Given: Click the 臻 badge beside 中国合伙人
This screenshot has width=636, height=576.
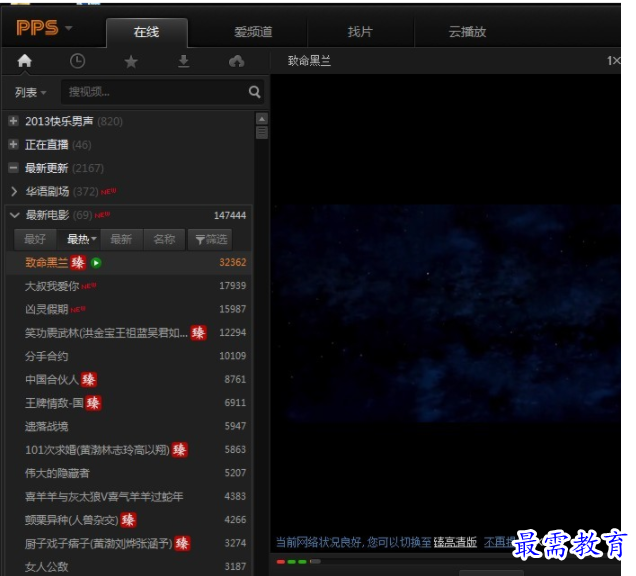Looking at the screenshot, I should click(89, 380).
